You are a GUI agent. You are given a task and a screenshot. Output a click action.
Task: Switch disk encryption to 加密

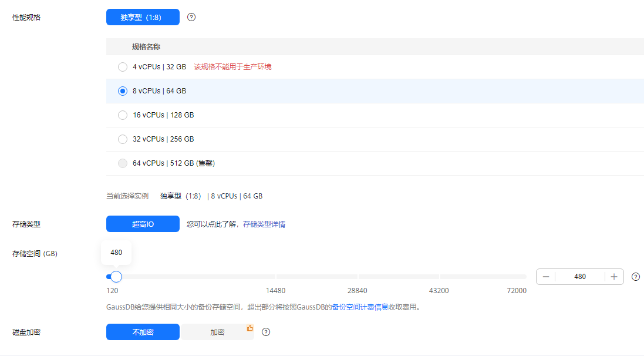[217, 332]
